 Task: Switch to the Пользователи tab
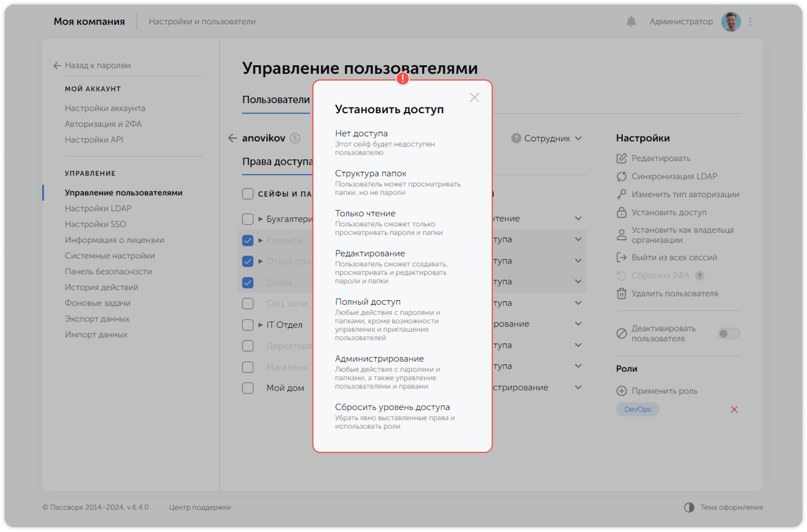click(x=276, y=100)
